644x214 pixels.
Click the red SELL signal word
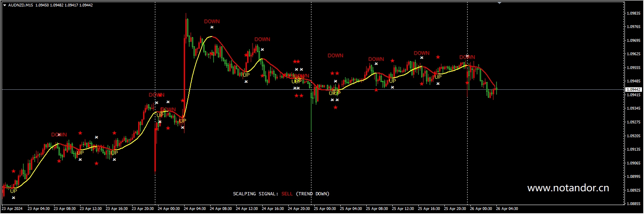[x=287, y=194]
